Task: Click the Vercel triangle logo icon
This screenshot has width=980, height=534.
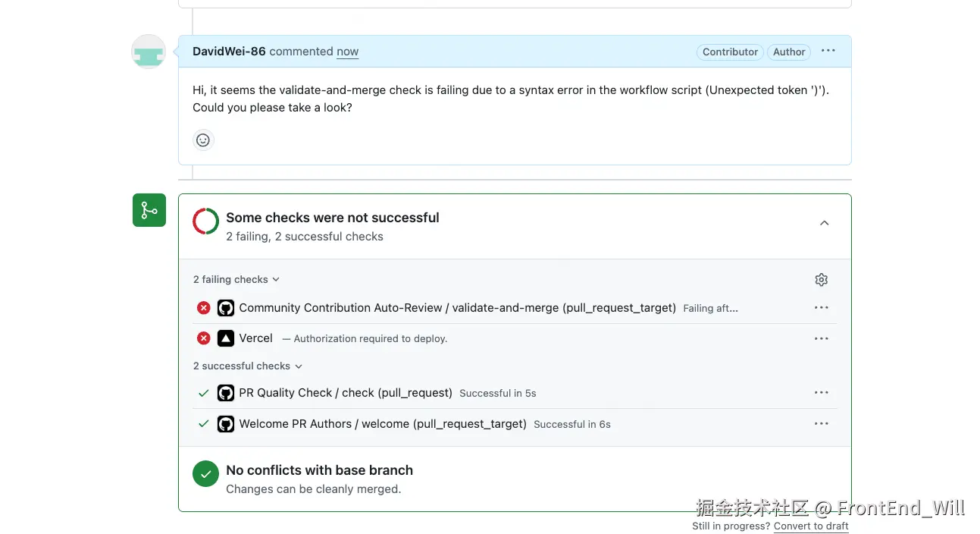Action: (226, 339)
